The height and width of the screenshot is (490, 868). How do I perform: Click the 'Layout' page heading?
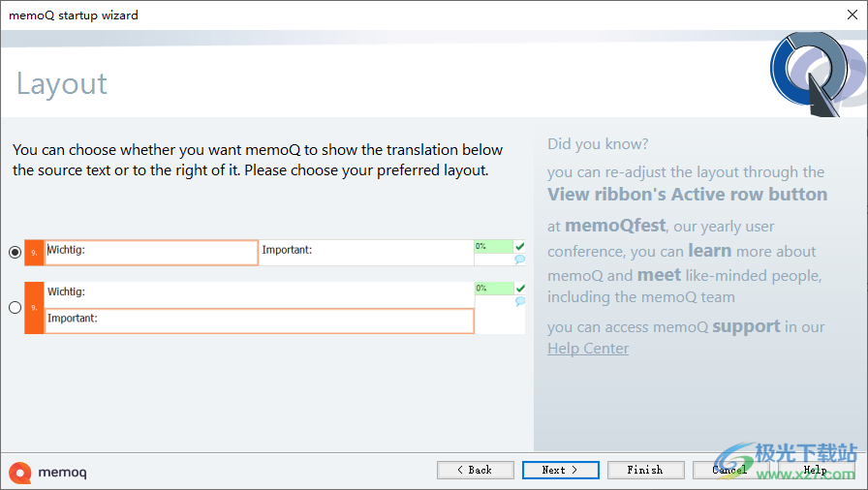point(61,84)
